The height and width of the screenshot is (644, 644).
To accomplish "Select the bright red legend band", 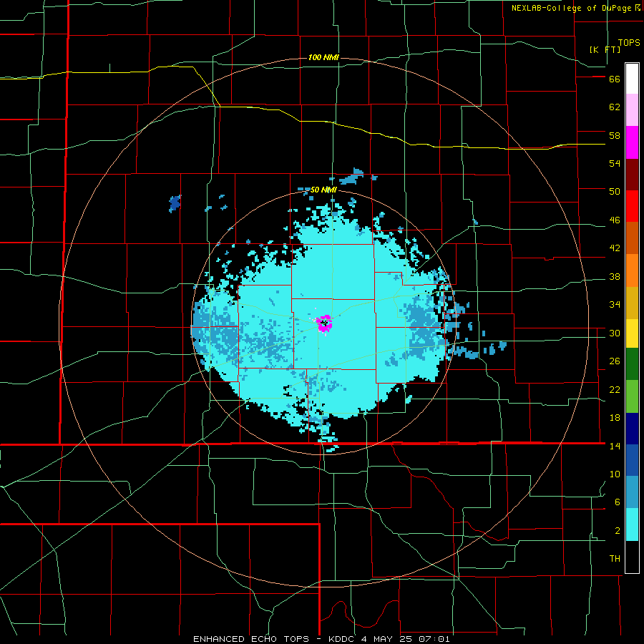I will (x=632, y=206).
